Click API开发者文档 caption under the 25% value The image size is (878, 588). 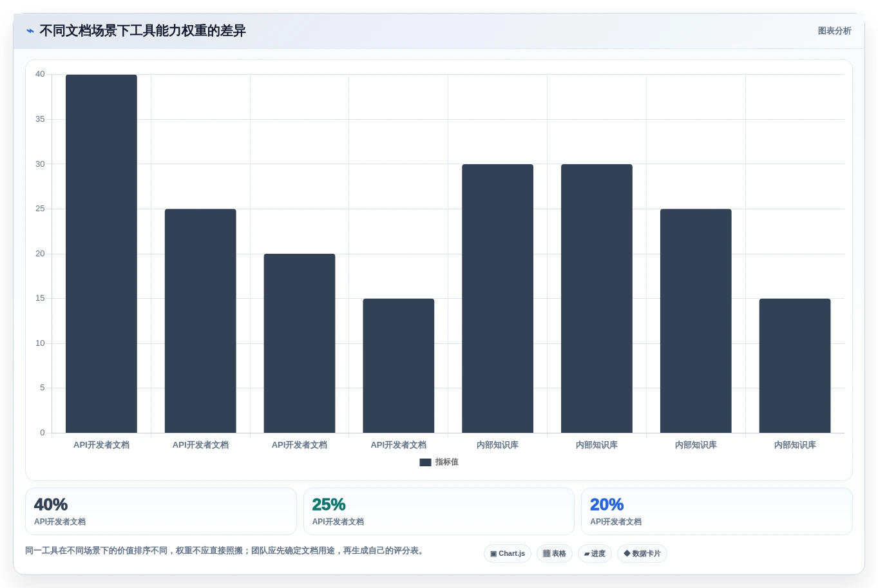click(338, 522)
